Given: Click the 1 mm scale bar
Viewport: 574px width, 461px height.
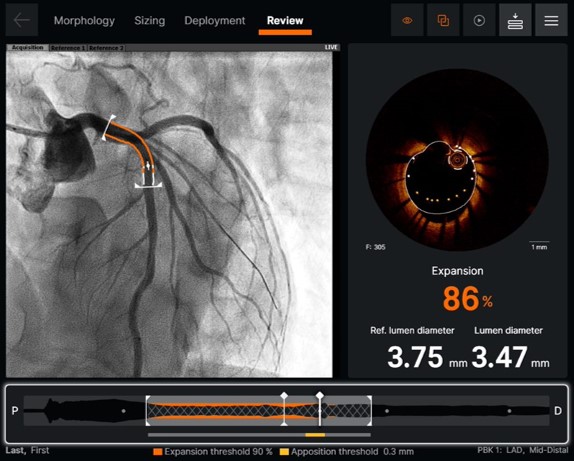Looking at the screenshot, I should 539,245.
